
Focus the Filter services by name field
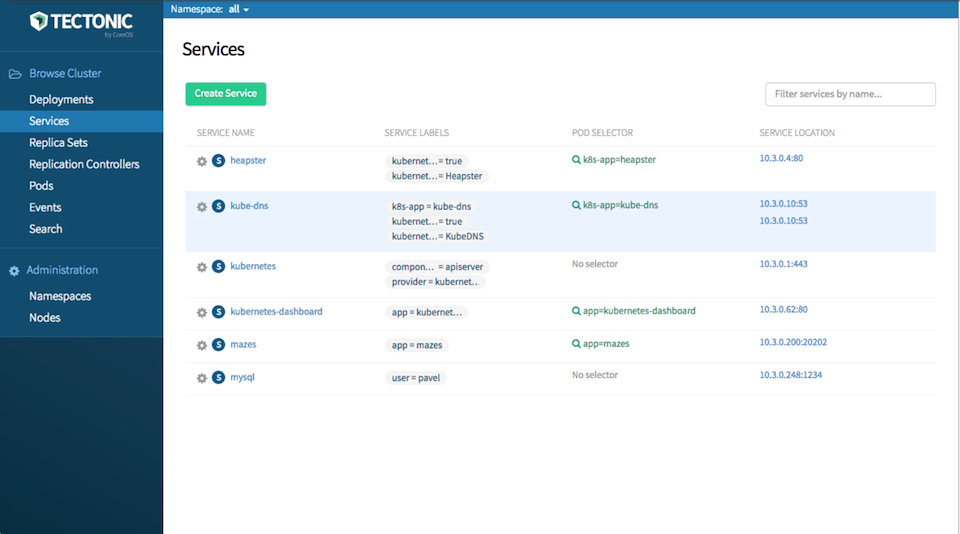point(850,94)
